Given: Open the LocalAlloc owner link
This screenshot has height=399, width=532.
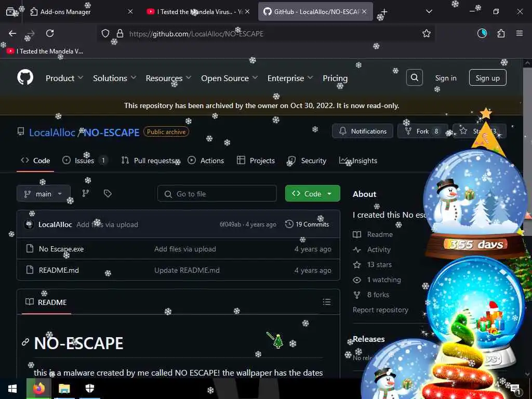Looking at the screenshot, I should coord(52,132).
